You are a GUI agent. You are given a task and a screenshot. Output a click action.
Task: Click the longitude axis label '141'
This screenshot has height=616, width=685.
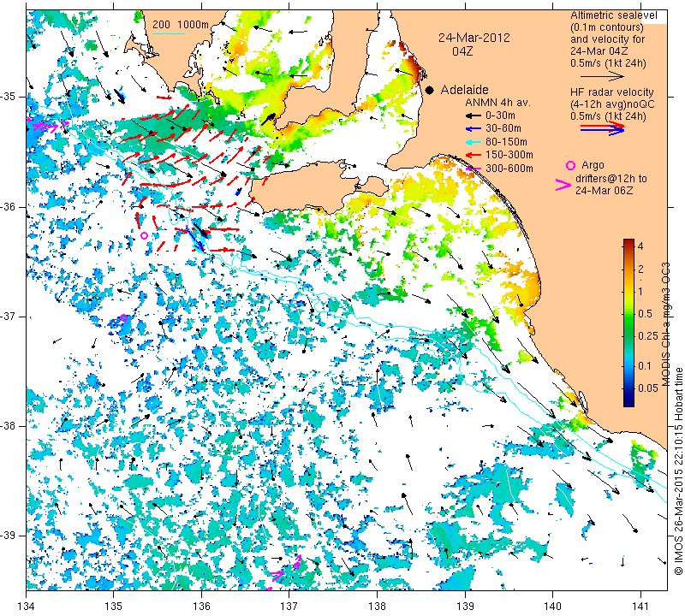pyautogui.click(x=640, y=607)
